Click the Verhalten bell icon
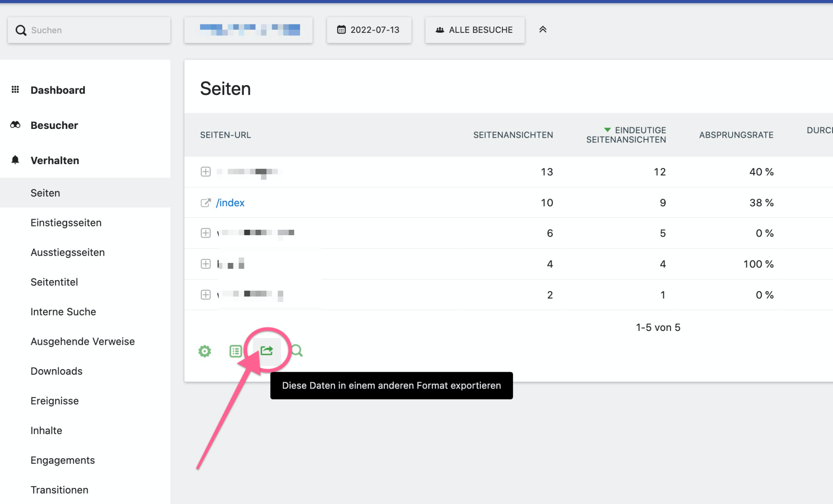 pyautogui.click(x=15, y=160)
